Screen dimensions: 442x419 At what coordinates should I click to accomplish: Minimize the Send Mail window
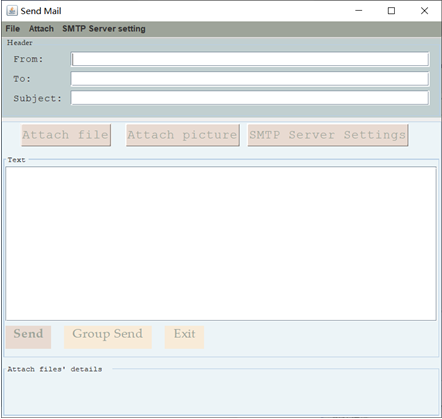pos(359,11)
